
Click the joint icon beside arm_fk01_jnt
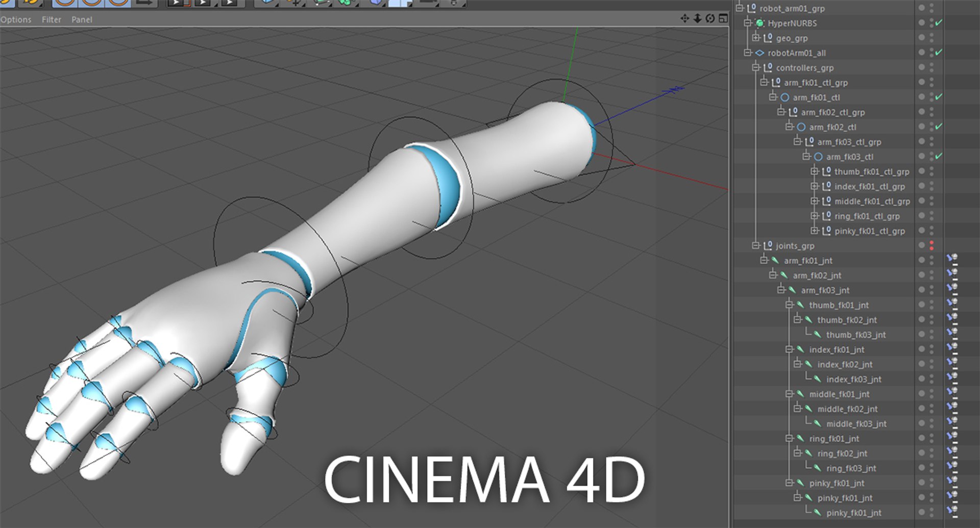click(776, 260)
